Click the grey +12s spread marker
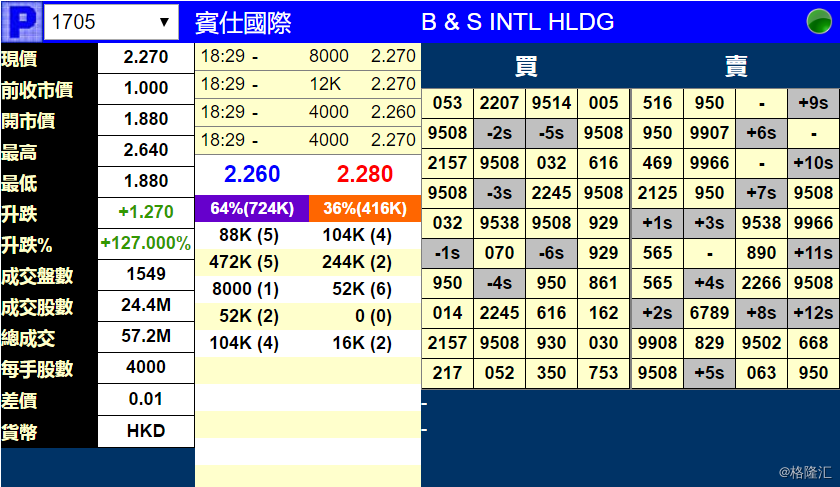 click(813, 313)
